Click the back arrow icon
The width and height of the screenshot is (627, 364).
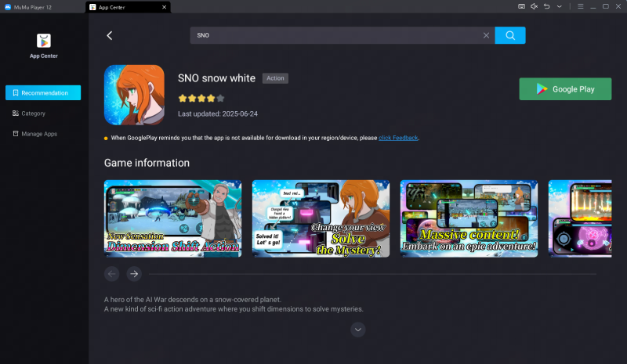pyautogui.click(x=110, y=35)
